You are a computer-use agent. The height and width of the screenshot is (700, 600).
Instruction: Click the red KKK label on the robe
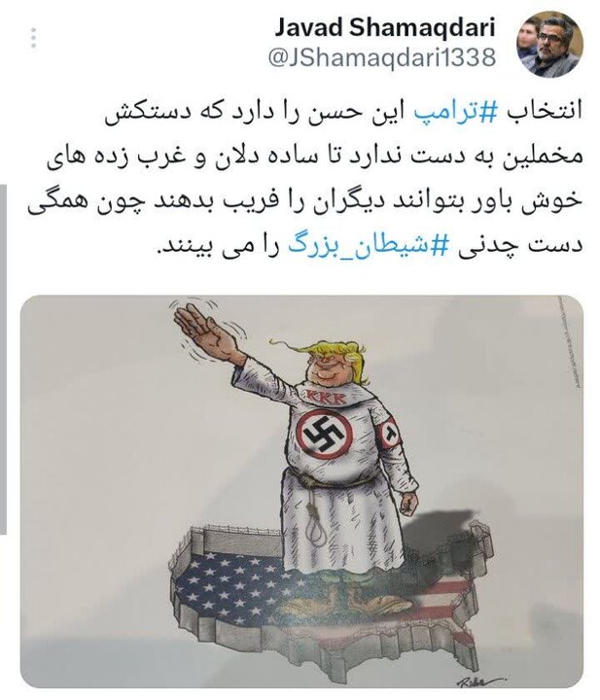pyautogui.click(x=326, y=397)
